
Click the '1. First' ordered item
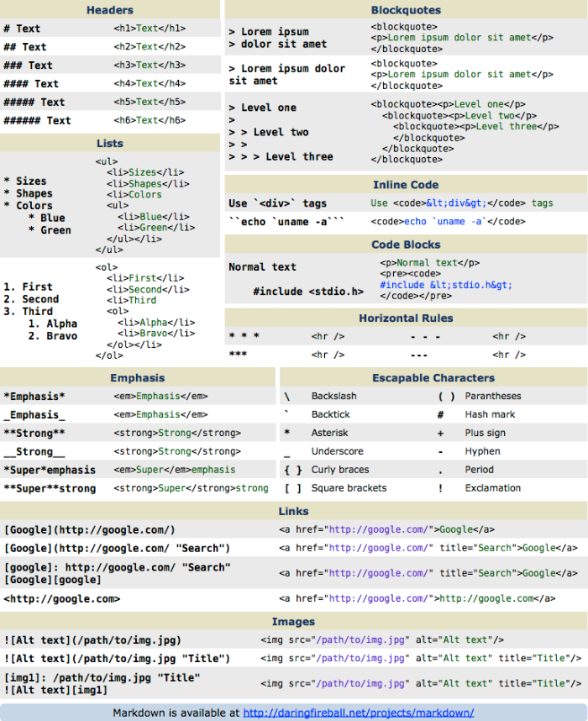[x=28, y=287]
